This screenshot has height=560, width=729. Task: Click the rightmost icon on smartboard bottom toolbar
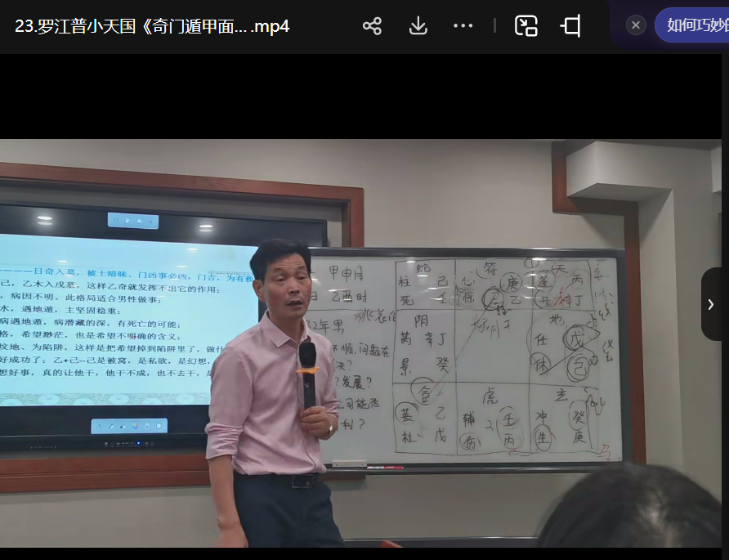(159, 426)
